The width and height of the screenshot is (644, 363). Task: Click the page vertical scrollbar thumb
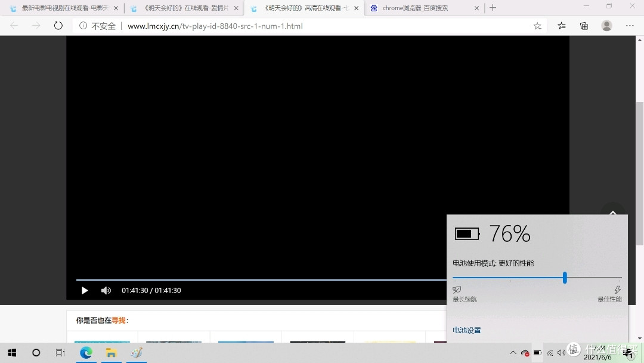tap(639, 173)
